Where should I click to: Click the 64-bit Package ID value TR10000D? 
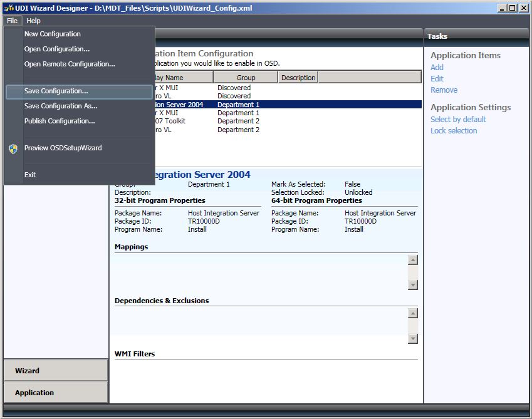pyautogui.click(x=361, y=221)
